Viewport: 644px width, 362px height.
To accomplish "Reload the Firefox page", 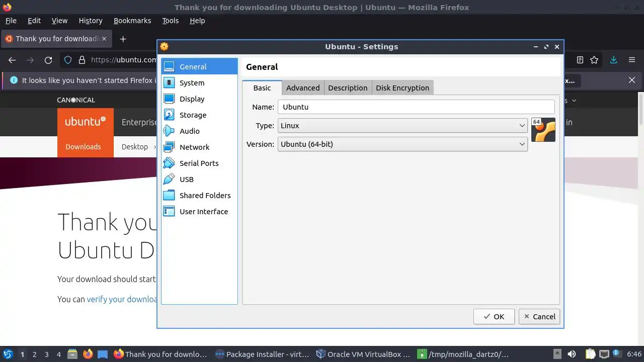I will point(48,60).
